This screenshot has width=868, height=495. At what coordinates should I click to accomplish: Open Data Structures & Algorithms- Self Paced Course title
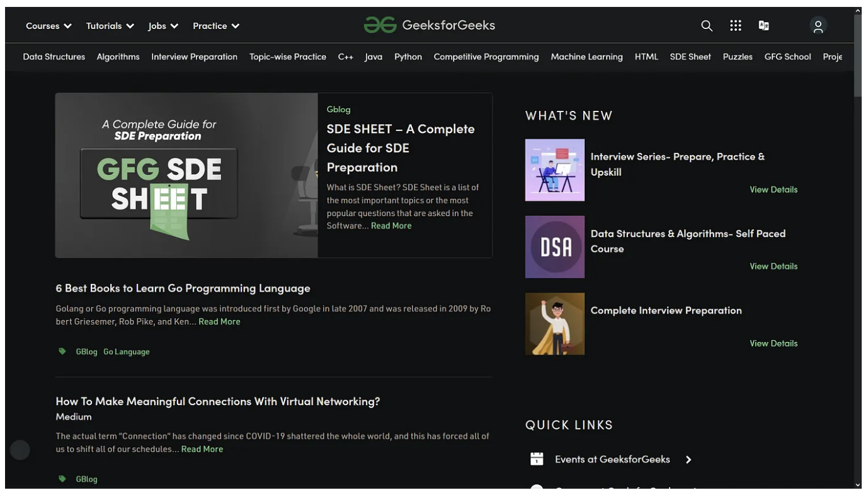point(688,241)
